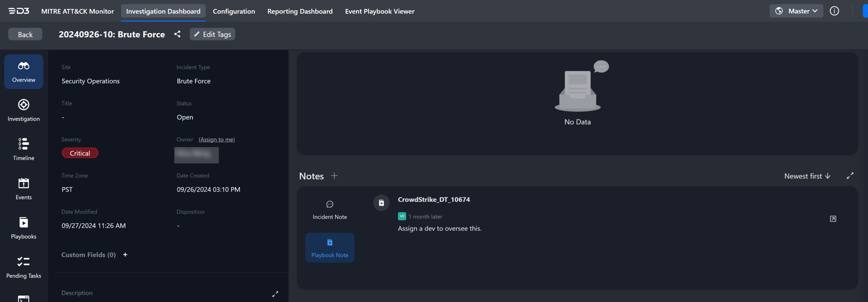
Task: Expand the Description section
Action: point(275,294)
